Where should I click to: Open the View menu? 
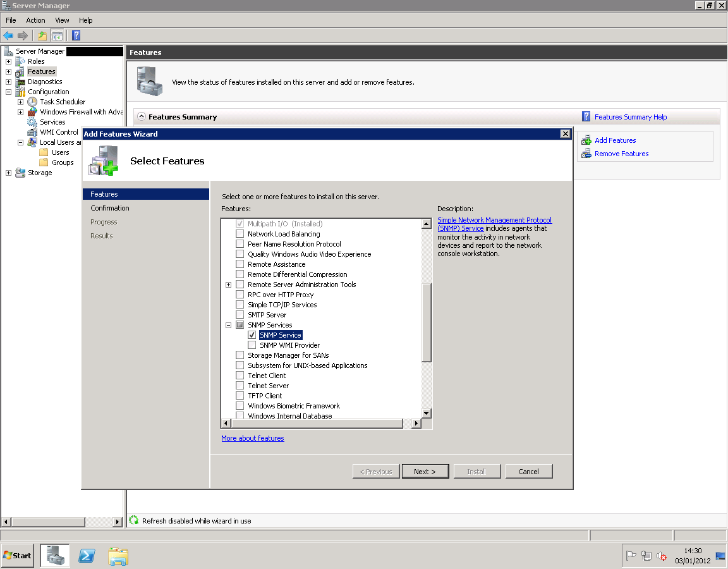(x=62, y=20)
